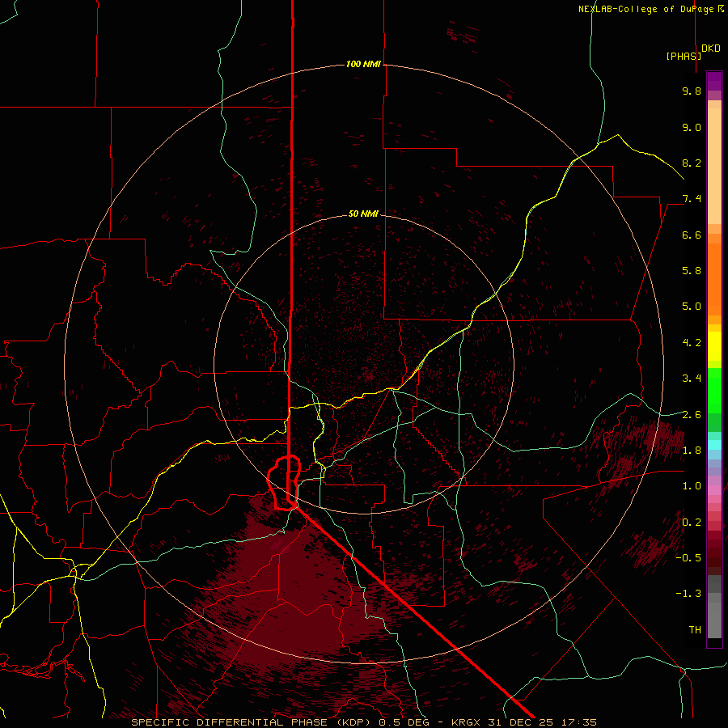Screen dimensions: 728x728
Task: Click the 3.4 legend value
Action: [x=692, y=379]
